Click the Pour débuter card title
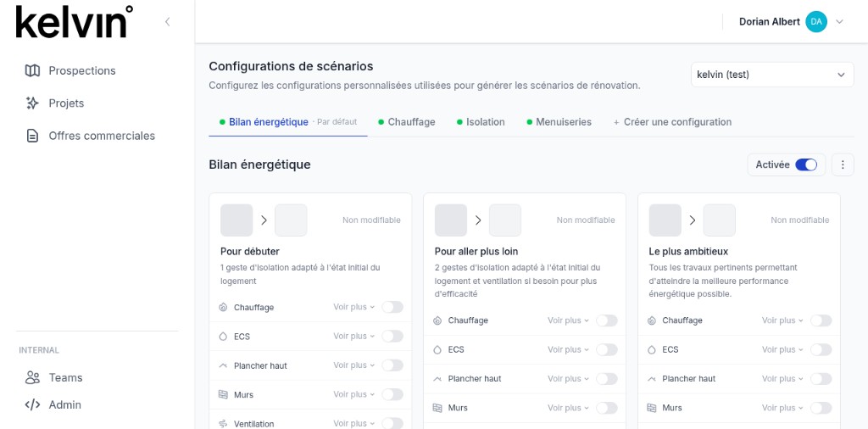Viewport: 868px width, 429px height. pos(250,251)
